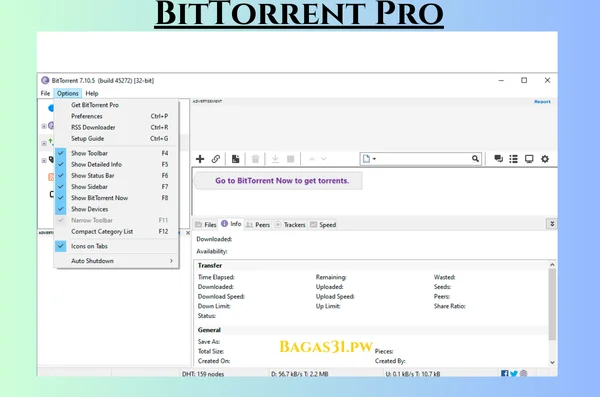Open Preferences from Options menu
The height and width of the screenshot is (397, 600).
point(116,116)
